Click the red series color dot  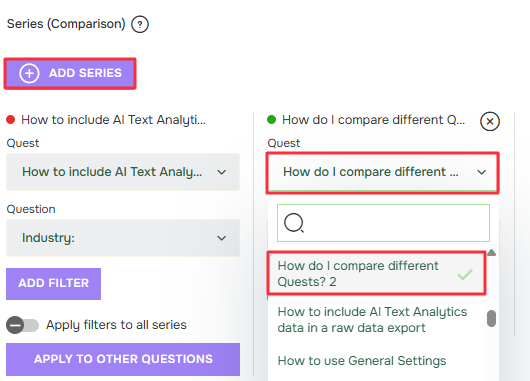coord(10,120)
